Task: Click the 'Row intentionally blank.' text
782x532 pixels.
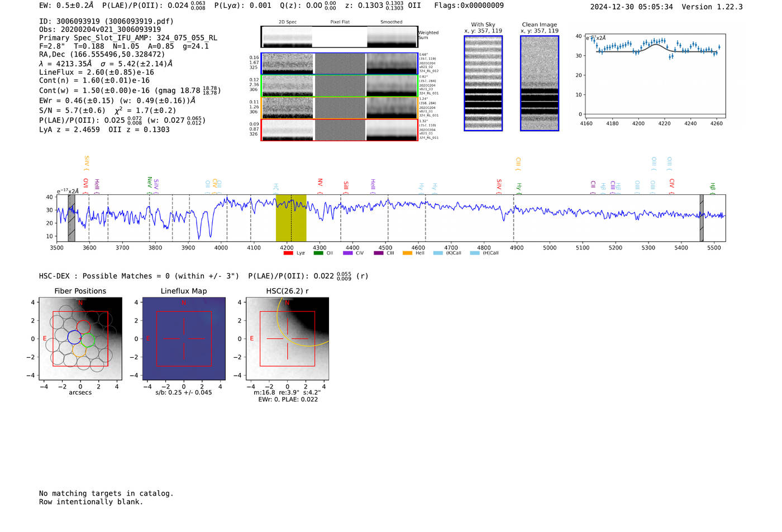Action: pyautogui.click(x=91, y=502)
